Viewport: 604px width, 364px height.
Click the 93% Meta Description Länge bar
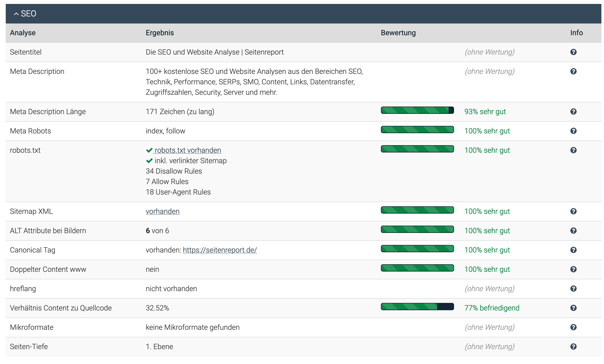point(417,110)
